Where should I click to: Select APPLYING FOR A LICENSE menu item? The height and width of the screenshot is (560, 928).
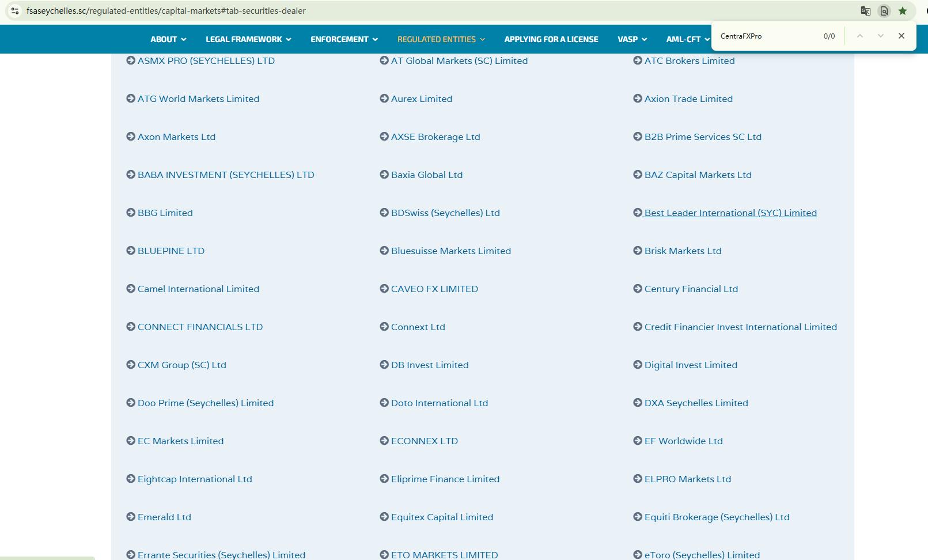pyautogui.click(x=551, y=39)
